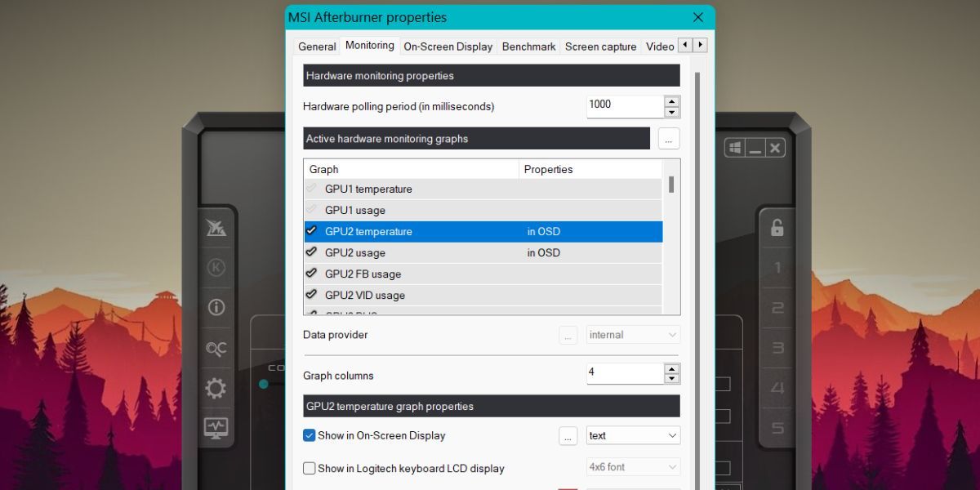Open the OSD style dropdown showing text
This screenshot has height=490, width=980.
(632, 435)
